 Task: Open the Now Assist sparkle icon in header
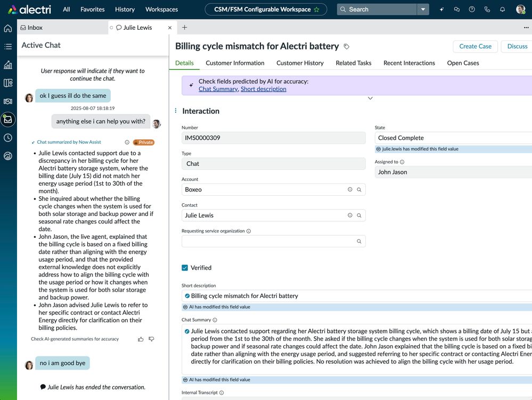(x=441, y=9)
